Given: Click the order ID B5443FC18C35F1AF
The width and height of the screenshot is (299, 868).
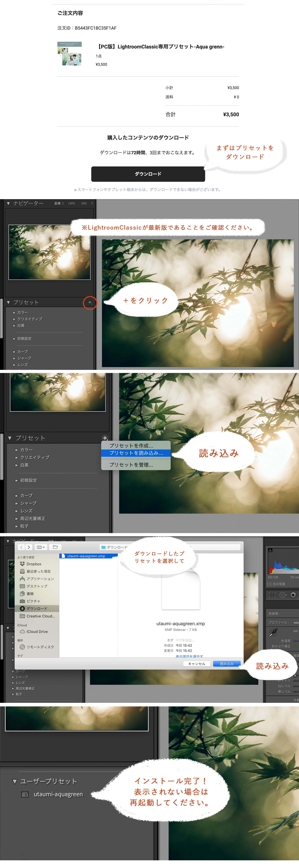Looking at the screenshot, I should pos(96,28).
